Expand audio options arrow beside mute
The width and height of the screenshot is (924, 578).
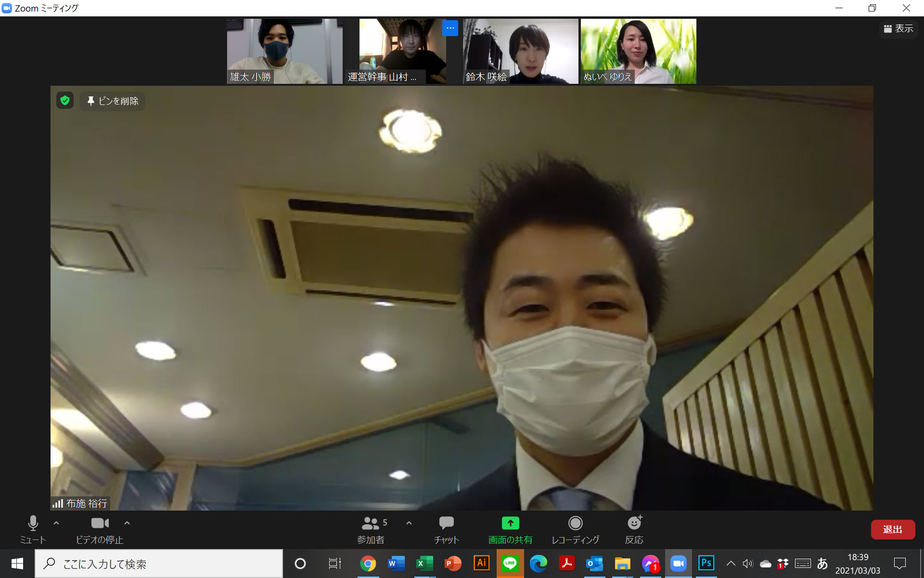click(56, 523)
